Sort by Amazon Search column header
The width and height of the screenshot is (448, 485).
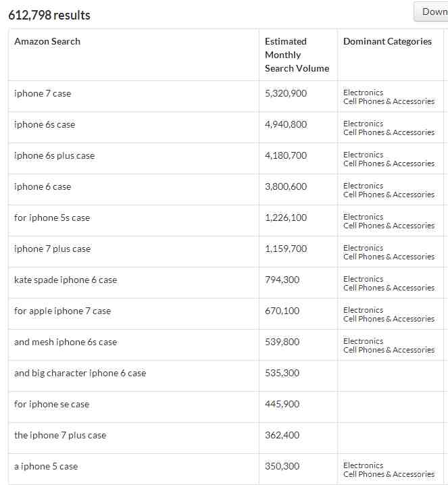[47, 41]
